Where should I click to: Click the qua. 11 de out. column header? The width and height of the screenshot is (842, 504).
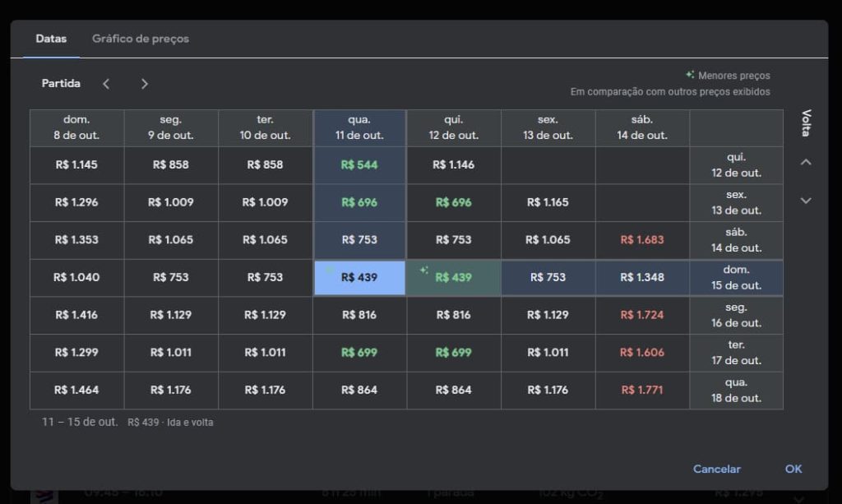click(x=359, y=127)
